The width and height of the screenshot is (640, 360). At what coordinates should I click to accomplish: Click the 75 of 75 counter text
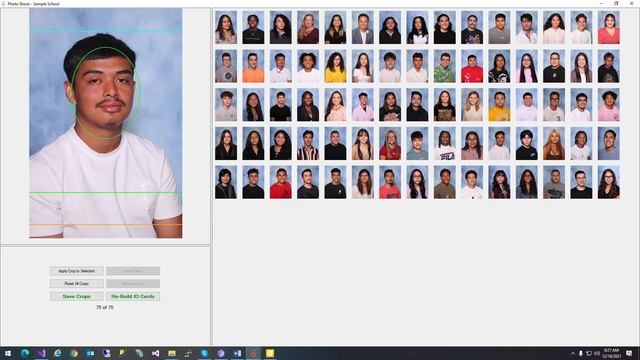click(105, 307)
